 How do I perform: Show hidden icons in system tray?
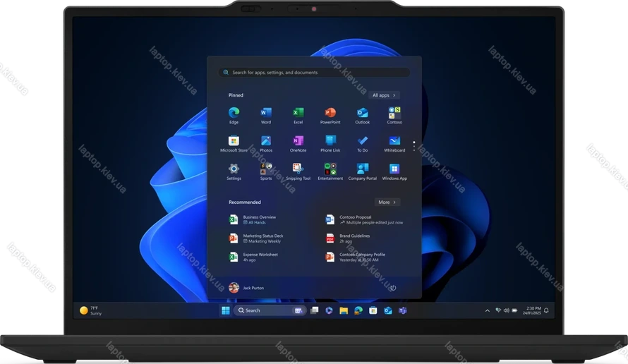coord(487,310)
